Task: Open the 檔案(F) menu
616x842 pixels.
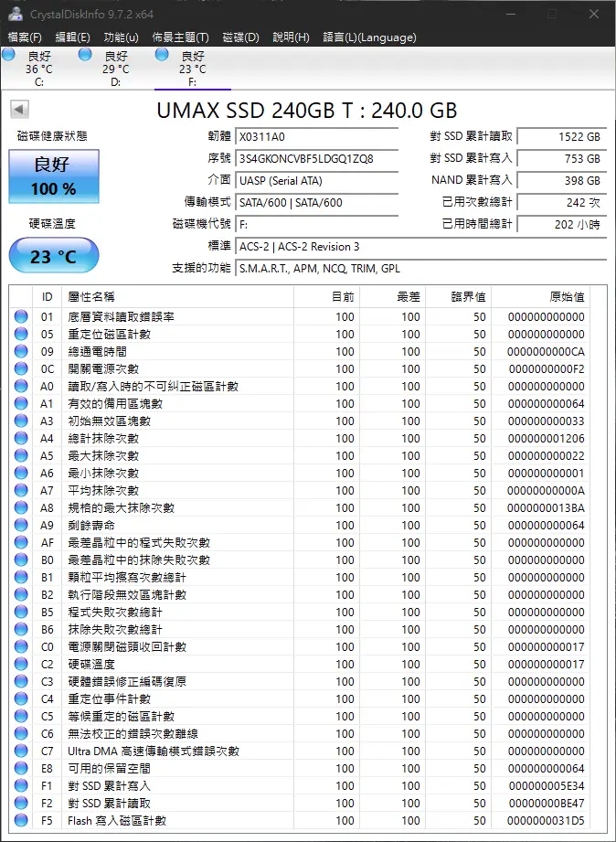Action: tap(25, 37)
